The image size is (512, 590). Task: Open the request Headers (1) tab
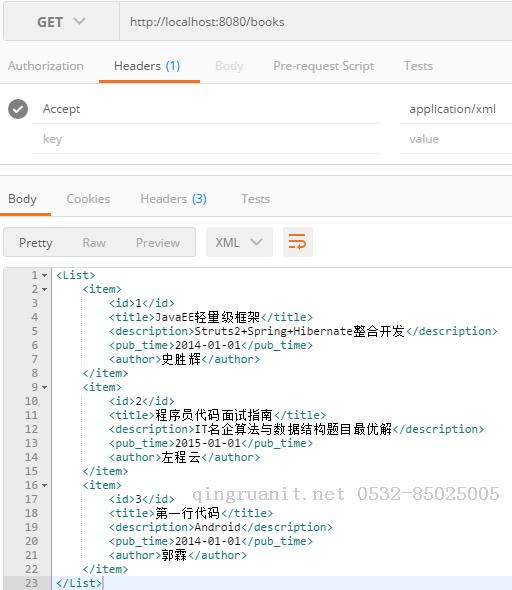tap(147, 66)
